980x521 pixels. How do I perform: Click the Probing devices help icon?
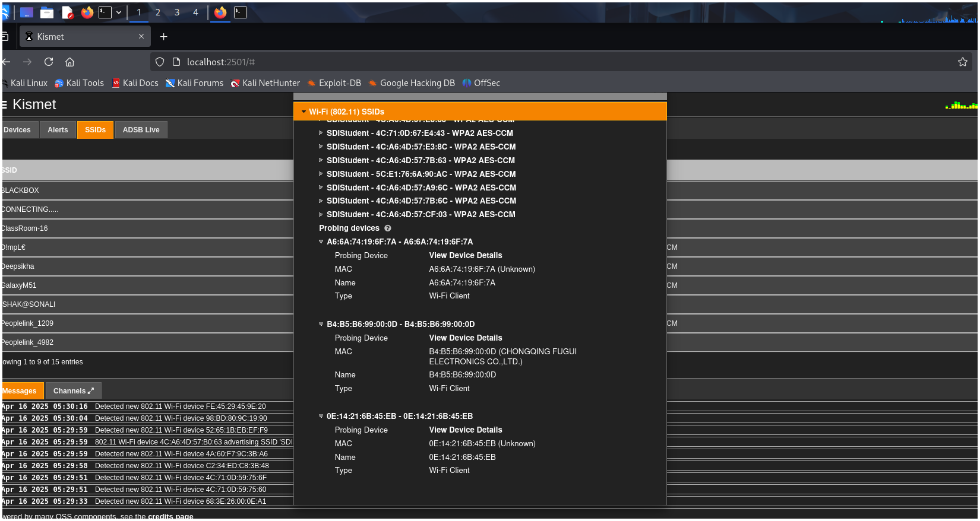click(x=388, y=228)
